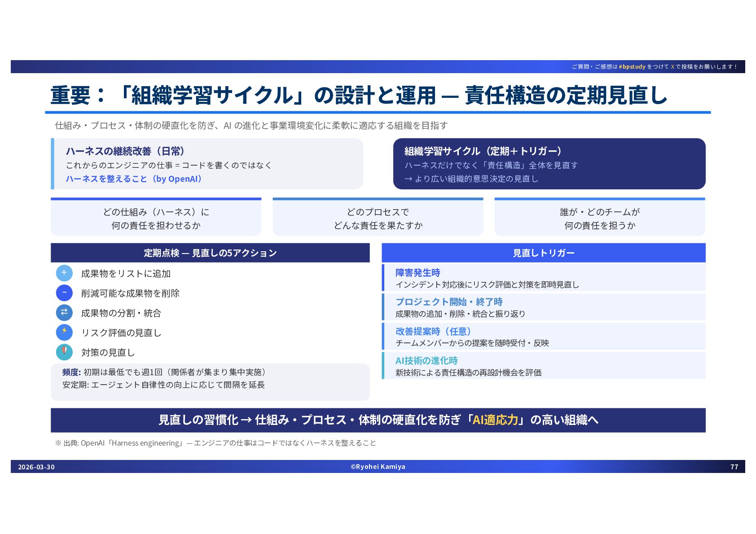
Task: Click the trigger heading 障害発生時
Action: [x=418, y=273]
